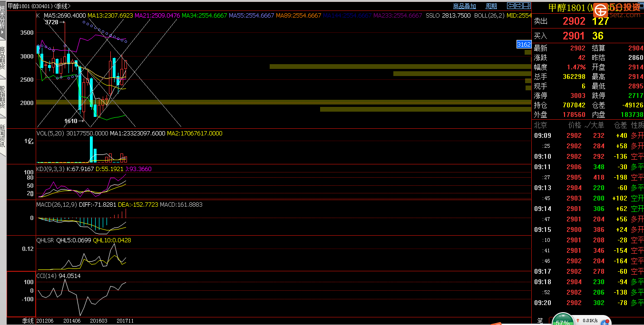Viewport: 644px width, 325px height.
Task: Click the 季线 period label at bottom-left
Action: [28, 321]
